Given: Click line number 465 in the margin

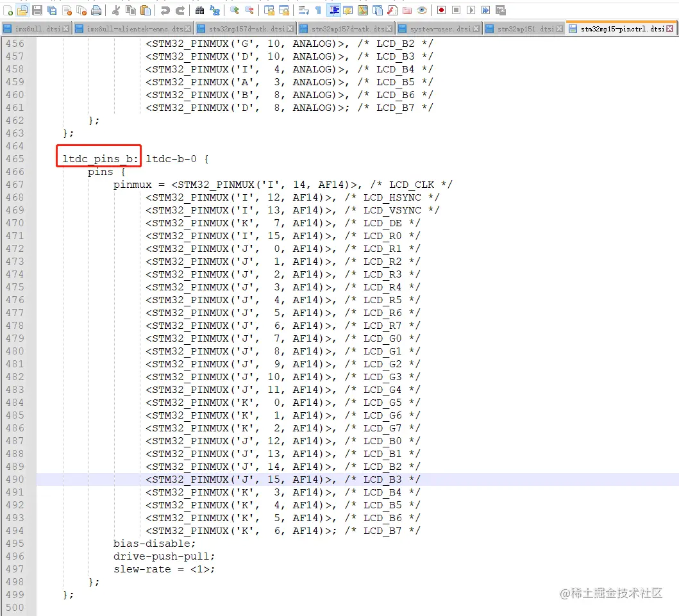Looking at the screenshot, I should click(15, 159).
